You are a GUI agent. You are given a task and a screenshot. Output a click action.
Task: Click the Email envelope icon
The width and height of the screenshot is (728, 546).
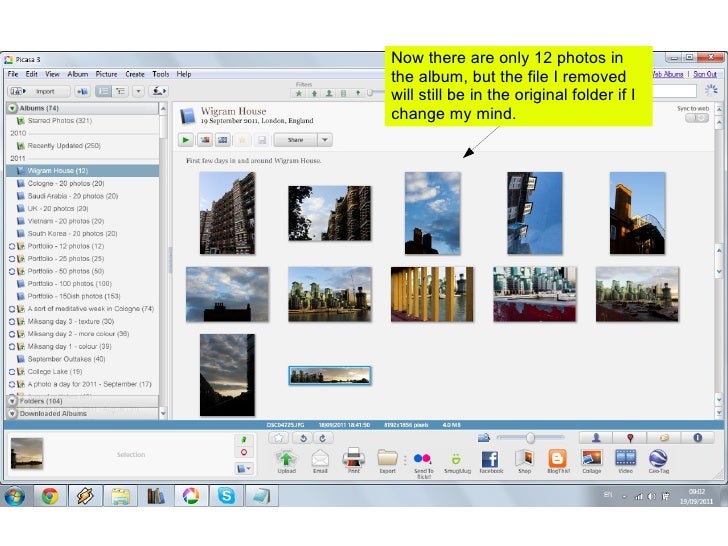[320, 459]
